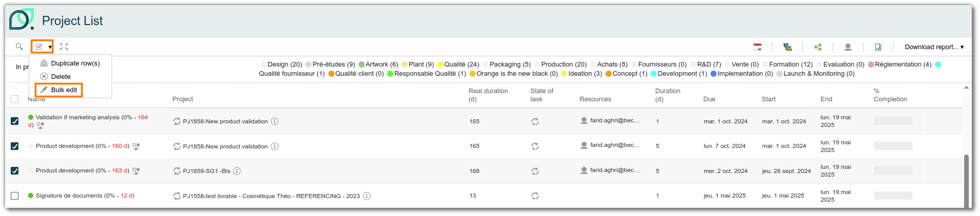This screenshot has height=216, width=980.
Task: Open the row actions checkbox dropdown
Action: 42,47
